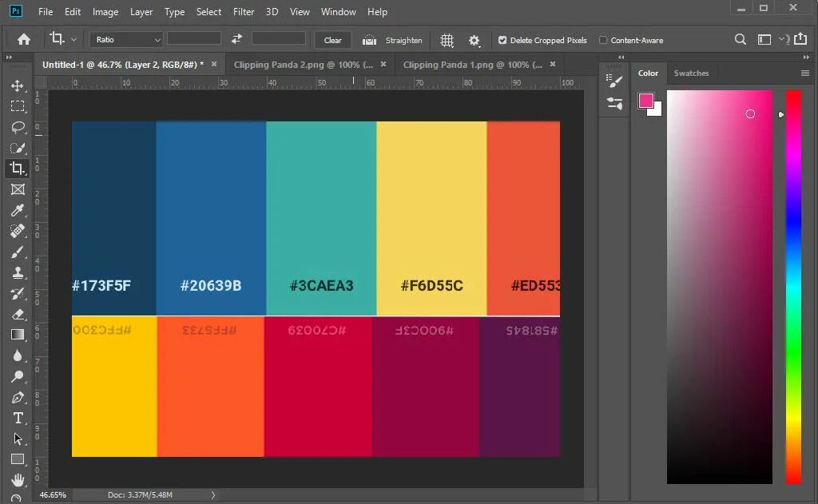The width and height of the screenshot is (818, 504).
Task: Open the Adjustments sliders panel icon
Action: pyautogui.click(x=614, y=103)
